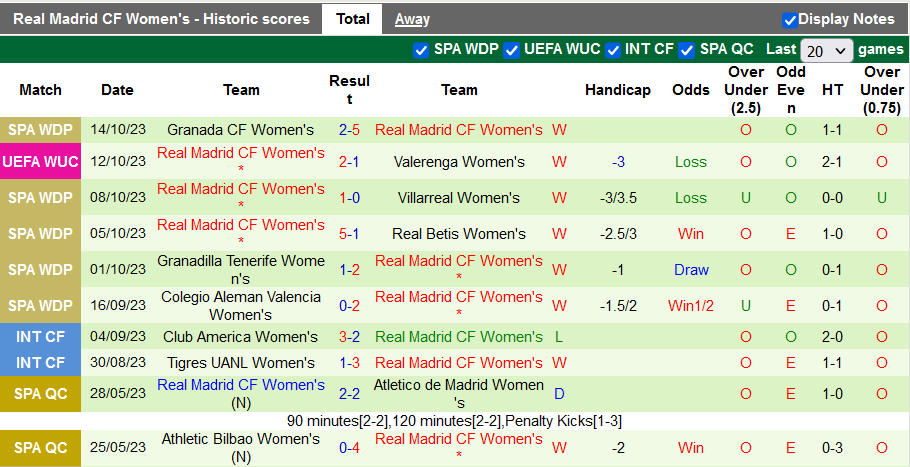Toggle the UEFA WUC filter checkbox

(512, 50)
